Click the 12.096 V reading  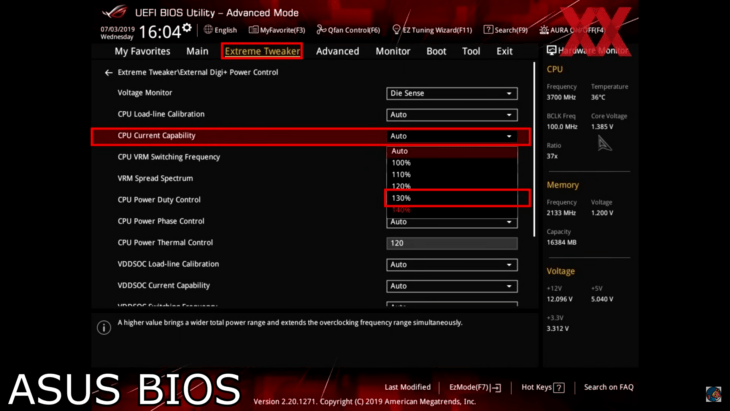(560, 299)
